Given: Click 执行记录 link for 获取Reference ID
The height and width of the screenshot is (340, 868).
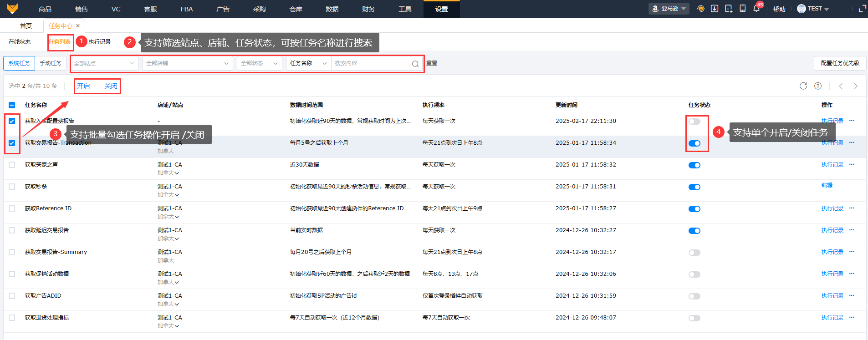Looking at the screenshot, I should tap(832, 208).
